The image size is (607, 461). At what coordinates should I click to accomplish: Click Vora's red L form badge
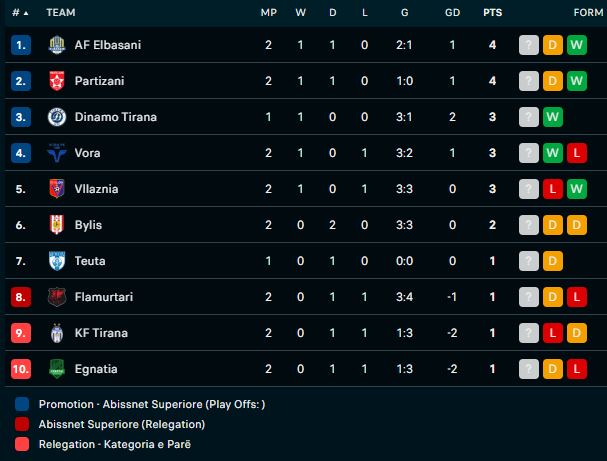click(x=576, y=153)
